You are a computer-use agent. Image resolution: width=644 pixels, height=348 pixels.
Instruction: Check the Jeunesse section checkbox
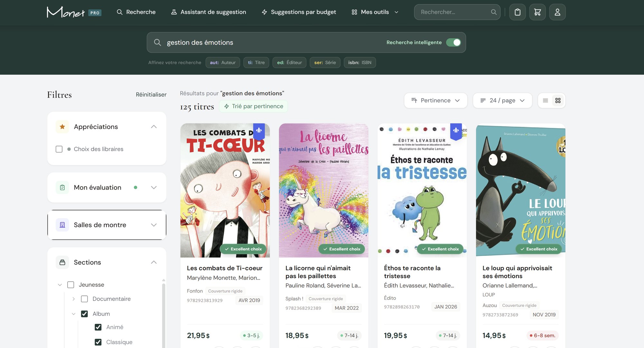[71, 285]
